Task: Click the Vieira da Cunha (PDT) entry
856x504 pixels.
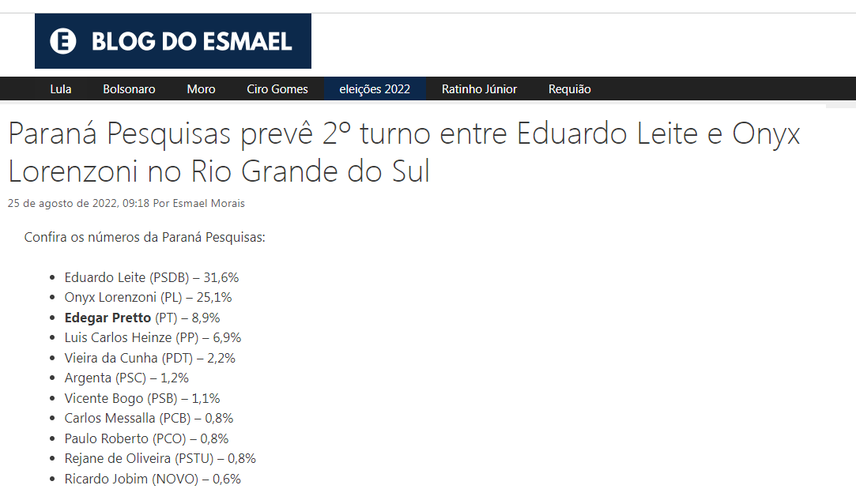Action: tap(149, 358)
